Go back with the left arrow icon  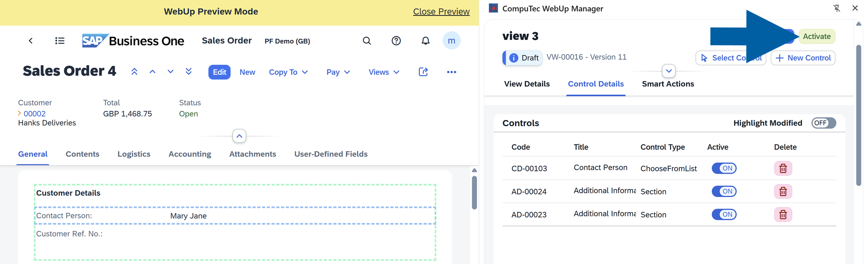point(31,41)
